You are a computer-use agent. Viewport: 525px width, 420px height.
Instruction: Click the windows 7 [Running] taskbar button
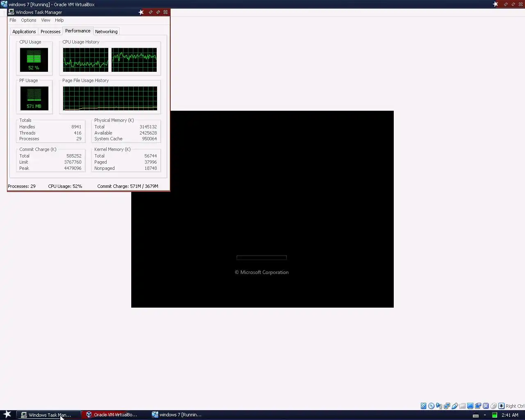tap(180, 415)
